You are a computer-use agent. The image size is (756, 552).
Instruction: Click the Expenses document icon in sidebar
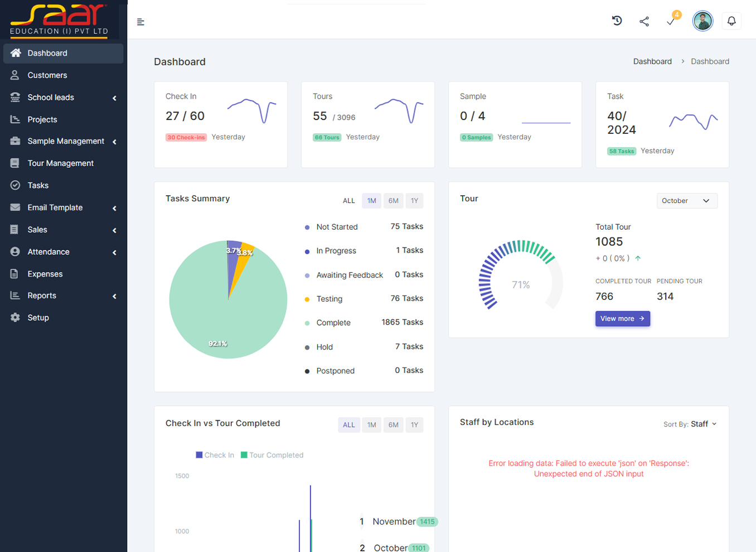(x=15, y=274)
